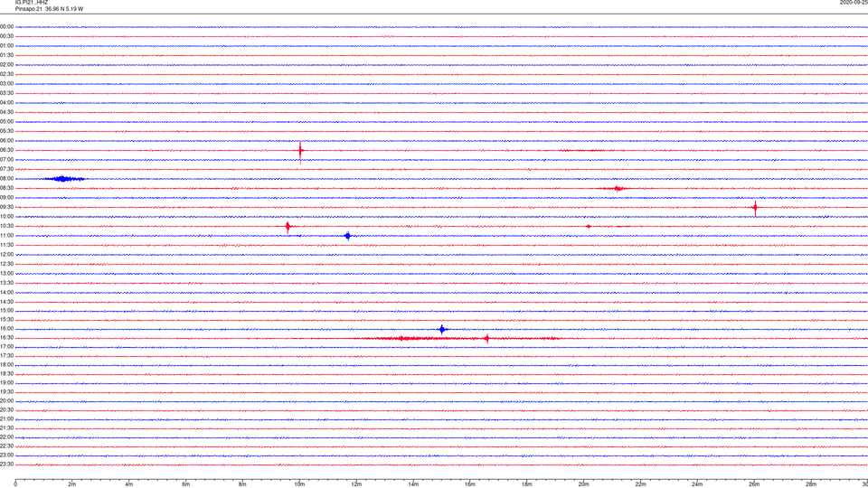Click the blue burst on the 08:00 trace
This screenshot has width=868, height=488.
click(x=63, y=179)
